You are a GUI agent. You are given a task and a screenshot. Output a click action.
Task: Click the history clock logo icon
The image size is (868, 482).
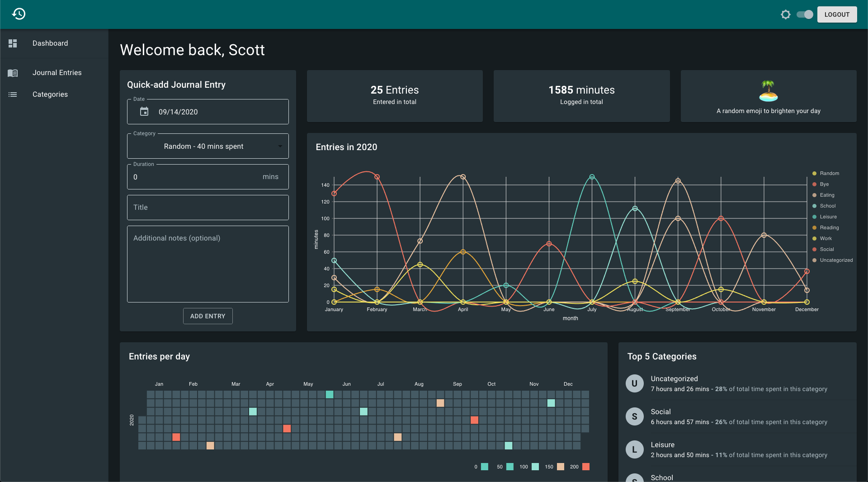[19, 14]
